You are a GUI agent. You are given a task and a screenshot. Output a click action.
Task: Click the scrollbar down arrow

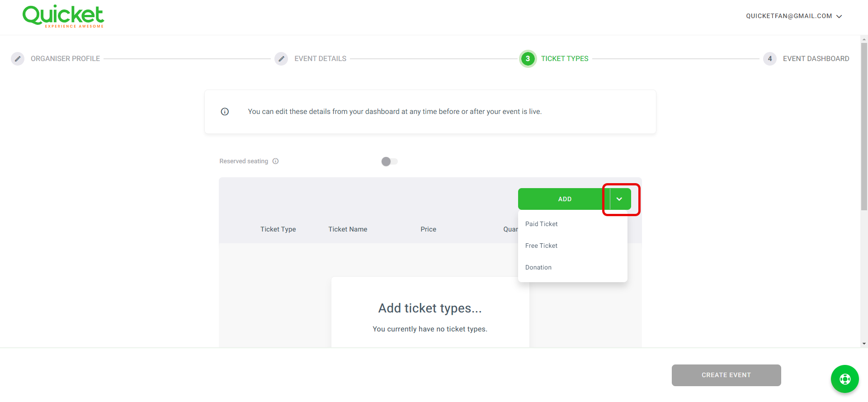864,344
